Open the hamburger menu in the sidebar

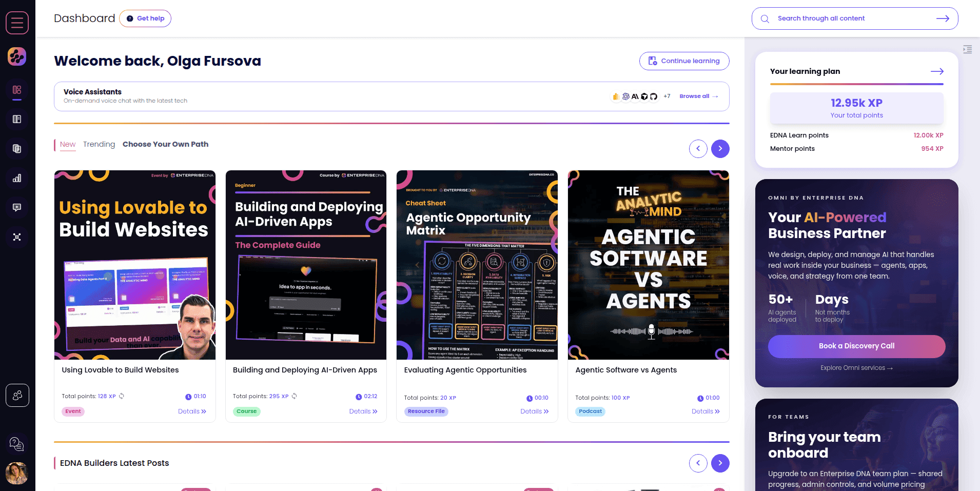[17, 23]
